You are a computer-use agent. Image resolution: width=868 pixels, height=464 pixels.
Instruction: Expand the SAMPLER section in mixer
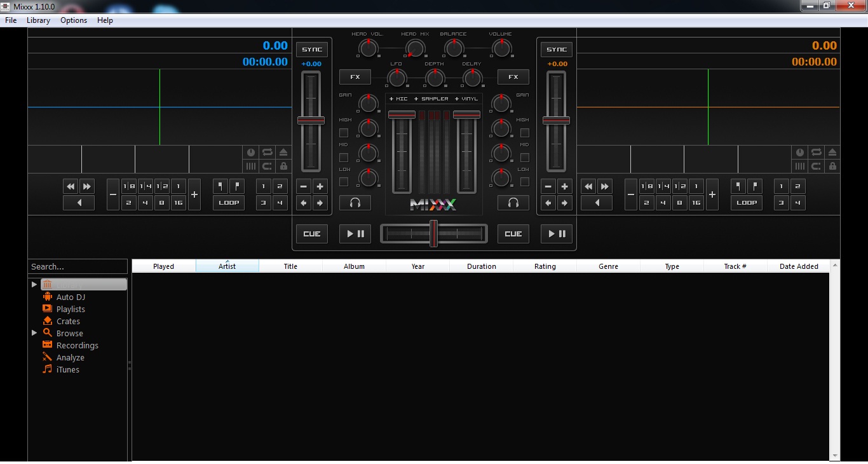click(431, 99)
